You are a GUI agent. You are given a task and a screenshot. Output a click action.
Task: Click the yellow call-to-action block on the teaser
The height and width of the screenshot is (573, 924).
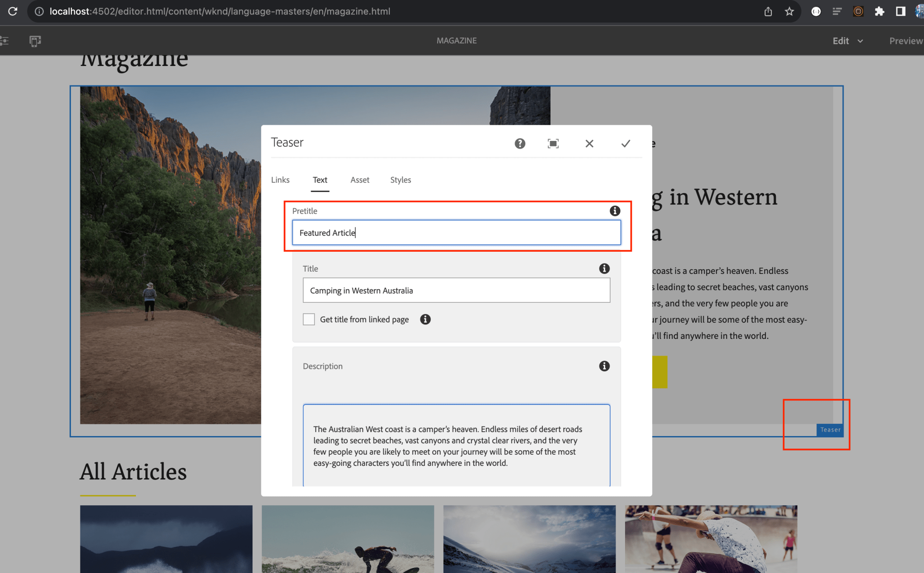pyautogui.click(x=659, y=371)
